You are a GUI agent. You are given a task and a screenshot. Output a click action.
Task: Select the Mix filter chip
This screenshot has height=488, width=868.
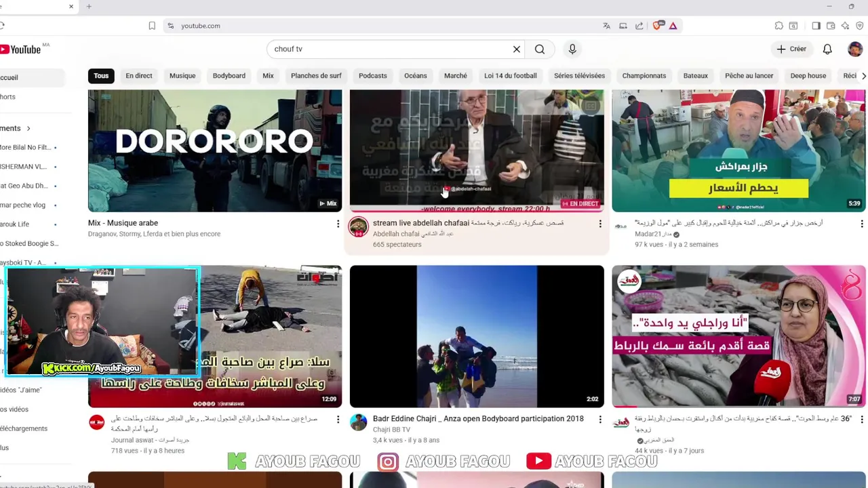268,76
